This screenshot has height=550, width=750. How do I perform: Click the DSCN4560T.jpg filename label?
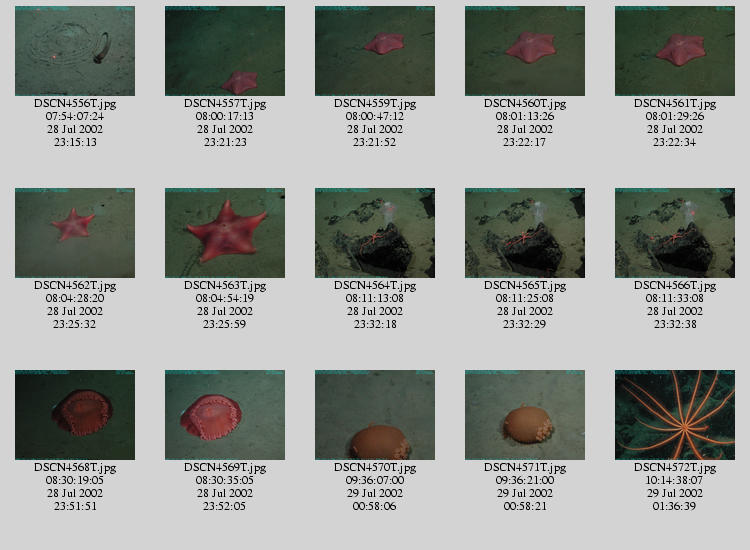tap(525, 103)
